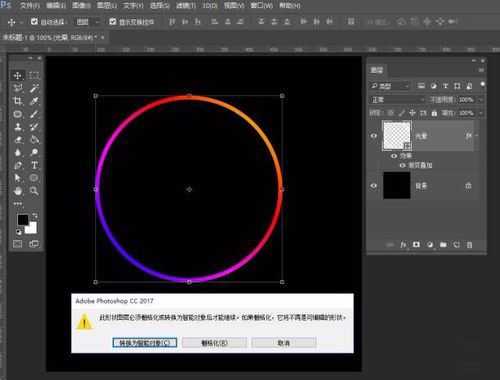This screenshot has width=500, height=380.
Task: Open the Opacity slider dropdown arrow
Action: coord(480,100)
